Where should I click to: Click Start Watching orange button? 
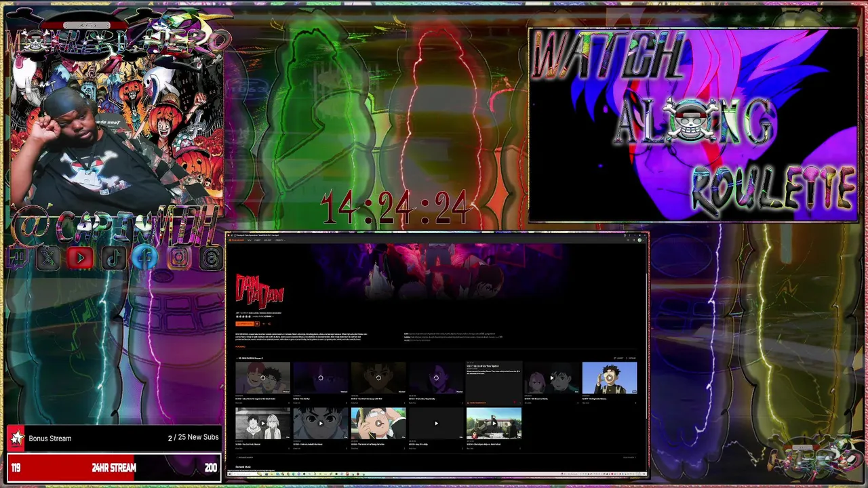tap(245, 323)
